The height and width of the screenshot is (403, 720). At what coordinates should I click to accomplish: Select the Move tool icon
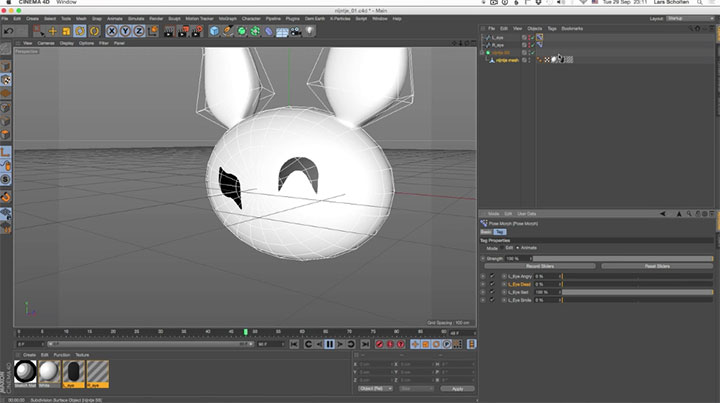tap(53, 31)
